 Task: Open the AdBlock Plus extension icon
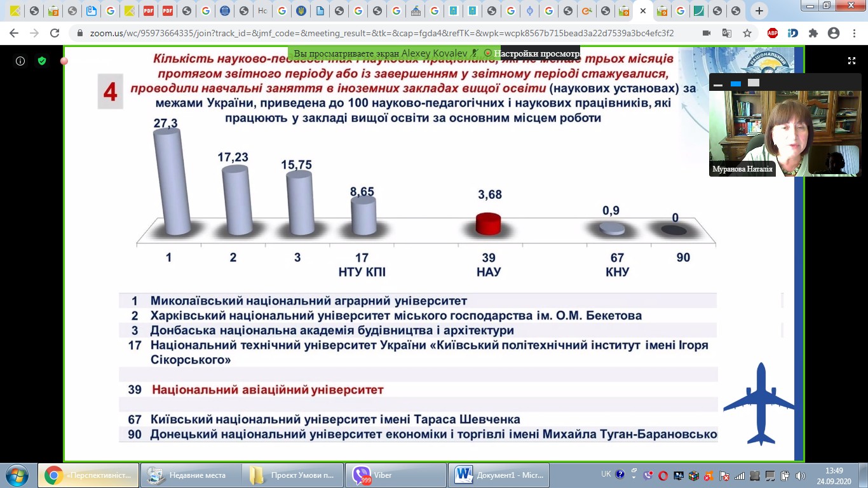point(773,33)
